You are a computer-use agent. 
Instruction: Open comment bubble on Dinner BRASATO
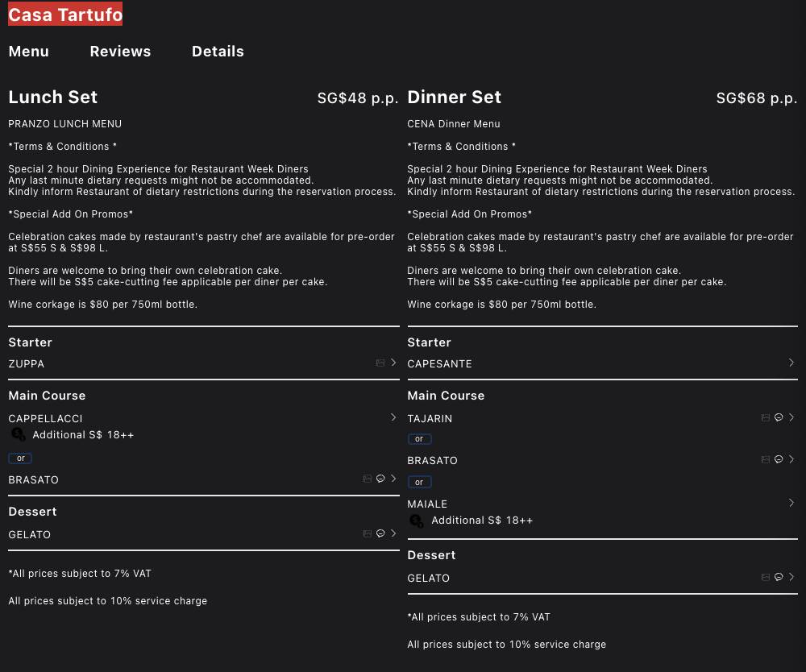(x=779, y=459)
